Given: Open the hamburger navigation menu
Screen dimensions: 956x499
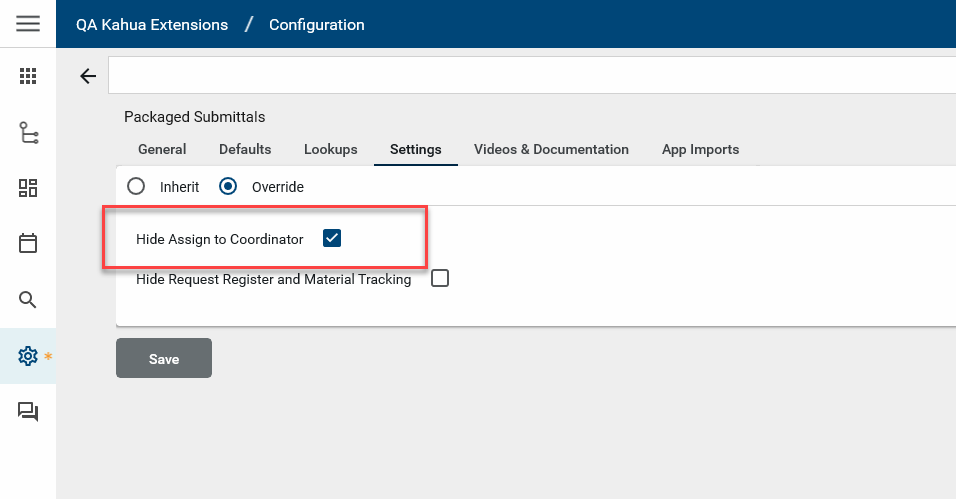Looking at the screenshot, I should pyautogui.click(x=28, y=24).
